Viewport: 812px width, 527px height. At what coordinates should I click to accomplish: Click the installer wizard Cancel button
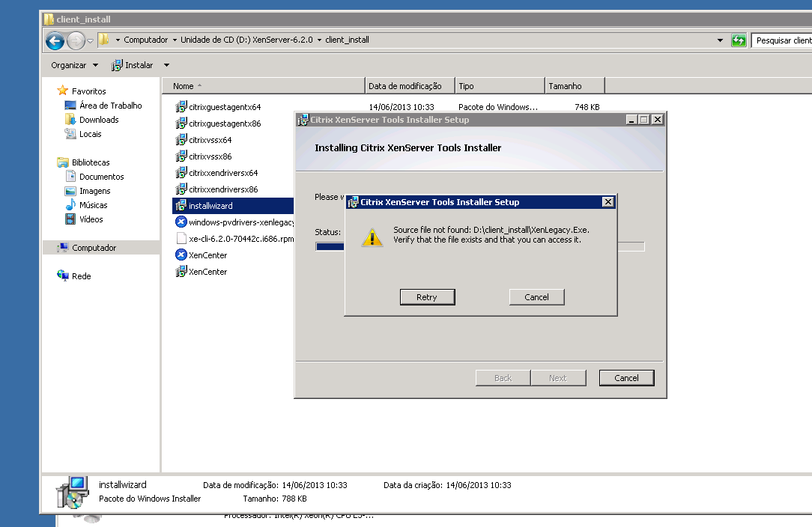pos(626,378)
